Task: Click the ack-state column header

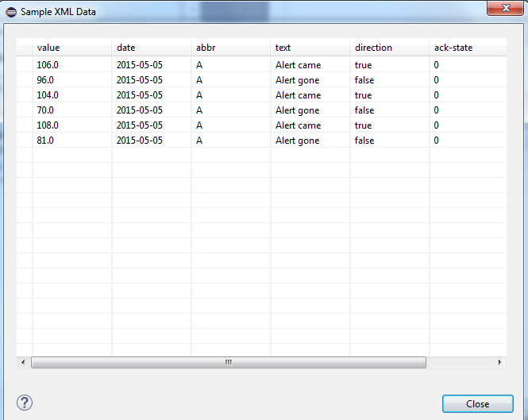Action: pyautogui.click(x=467, y=48)
